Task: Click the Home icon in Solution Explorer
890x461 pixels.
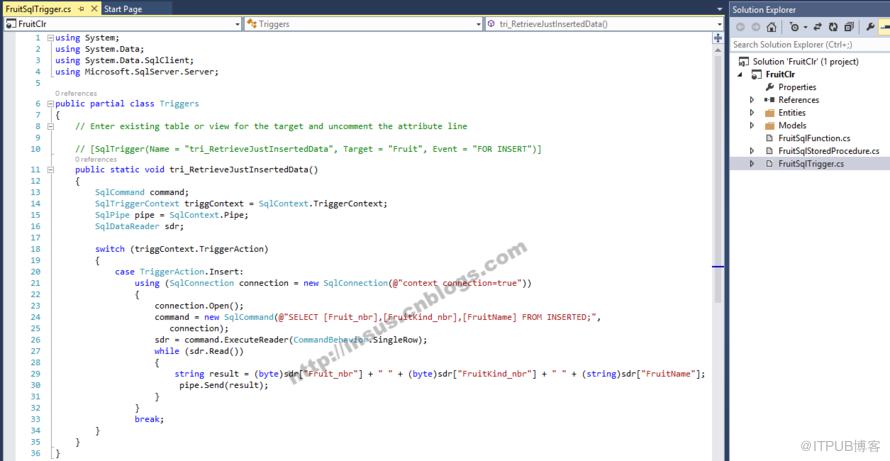Action: (x=771, y=27)
